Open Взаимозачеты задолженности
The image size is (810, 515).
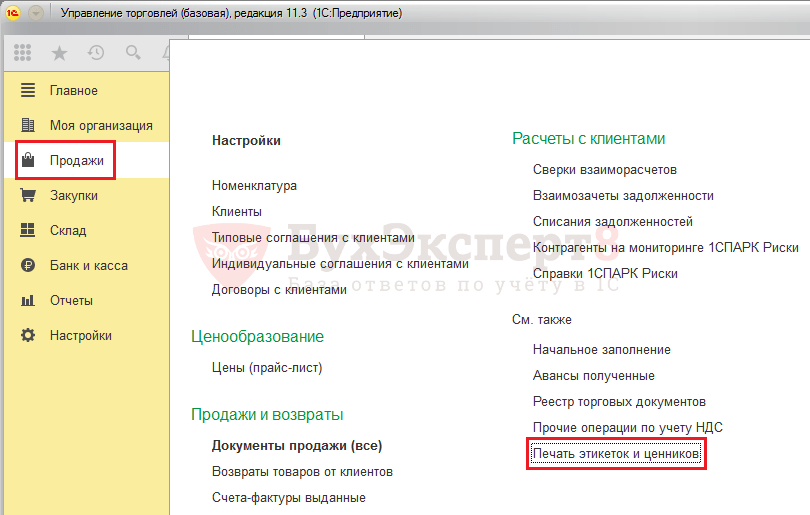[624, 196]
